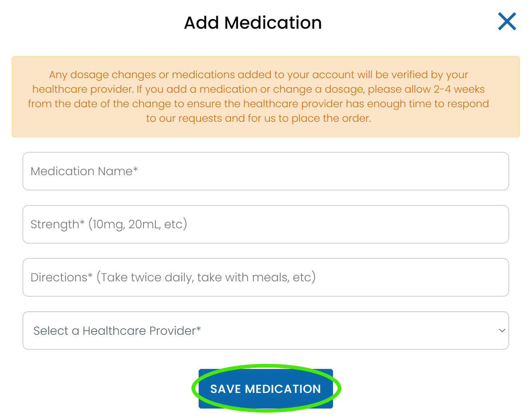This screenshot has height=418, width=532.
Task: Click the orange dosage changes notice banner
Action: point(265,96)
